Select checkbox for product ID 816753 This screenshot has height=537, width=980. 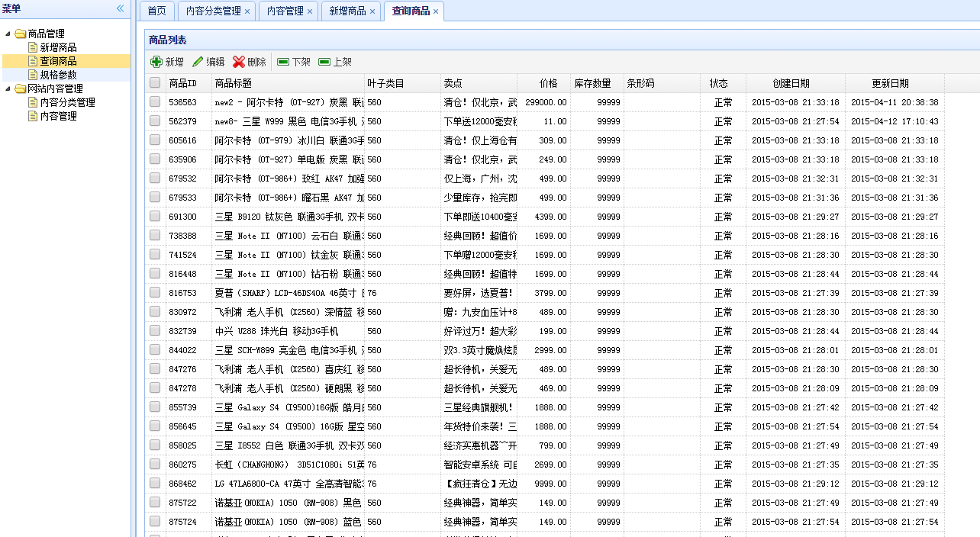[x=155, y=293]
